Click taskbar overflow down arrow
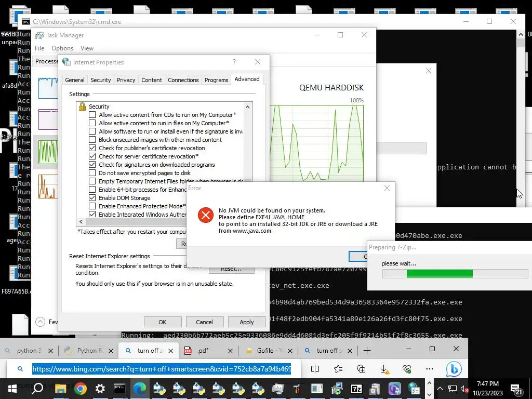This screenshot has height=399, width=532. coord(429,395)
